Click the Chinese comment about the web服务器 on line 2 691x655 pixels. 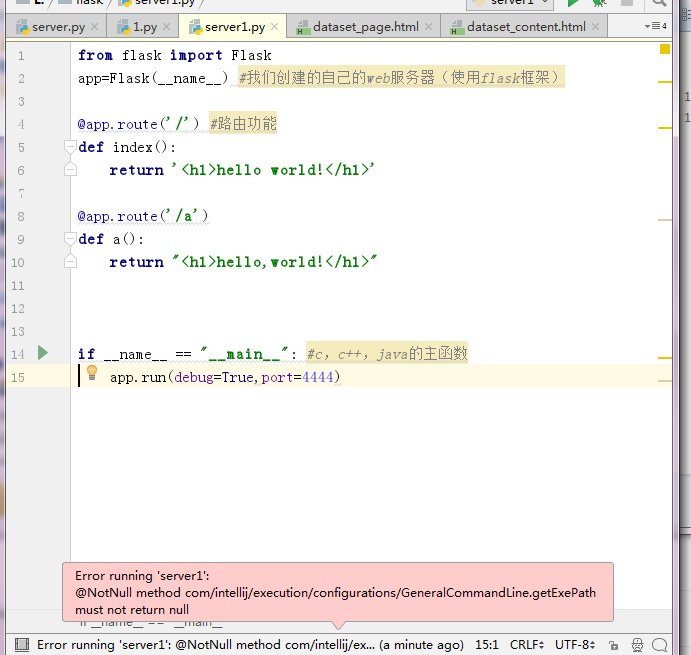tap(401, 77)
